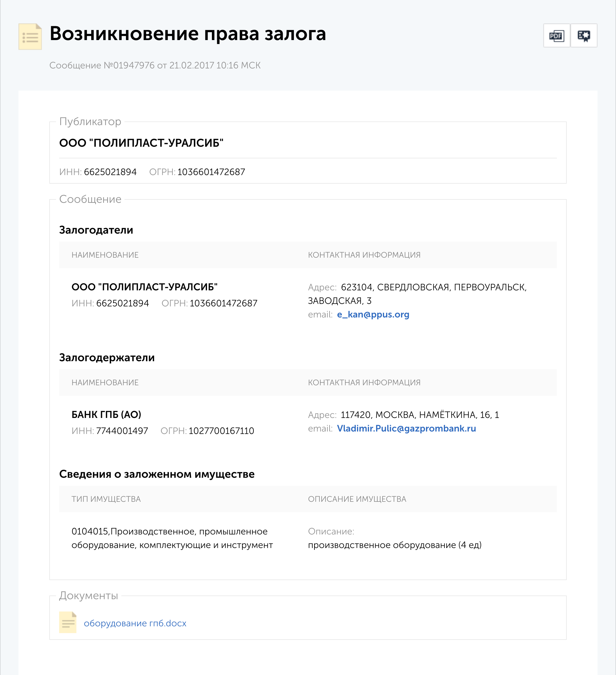Export message as PDF
The height and width of the screenshot is (675, 616).
(x=557, y=35)
